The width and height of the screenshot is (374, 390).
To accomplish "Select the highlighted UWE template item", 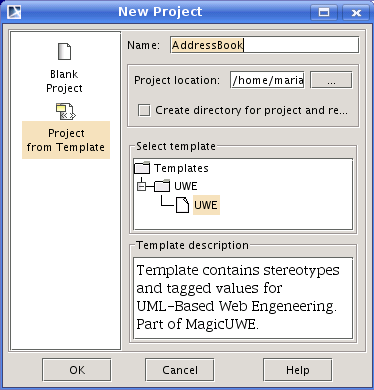I will point(206,205).
